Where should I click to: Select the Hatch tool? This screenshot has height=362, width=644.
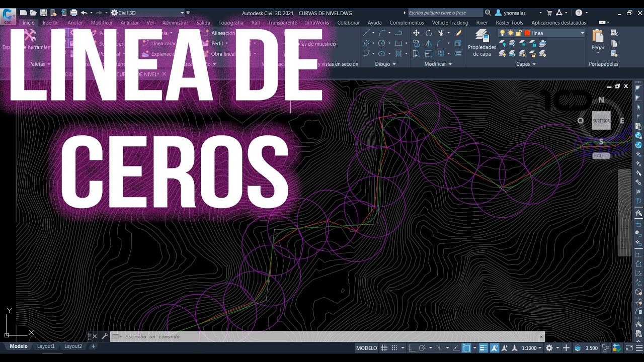(398, 54)
